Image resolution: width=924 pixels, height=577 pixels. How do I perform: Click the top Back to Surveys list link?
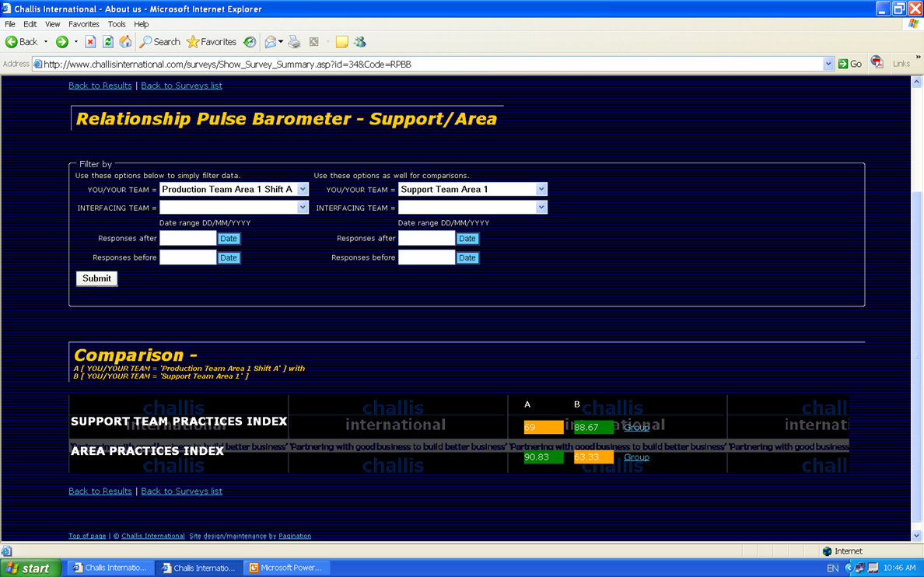coord(181,86)
